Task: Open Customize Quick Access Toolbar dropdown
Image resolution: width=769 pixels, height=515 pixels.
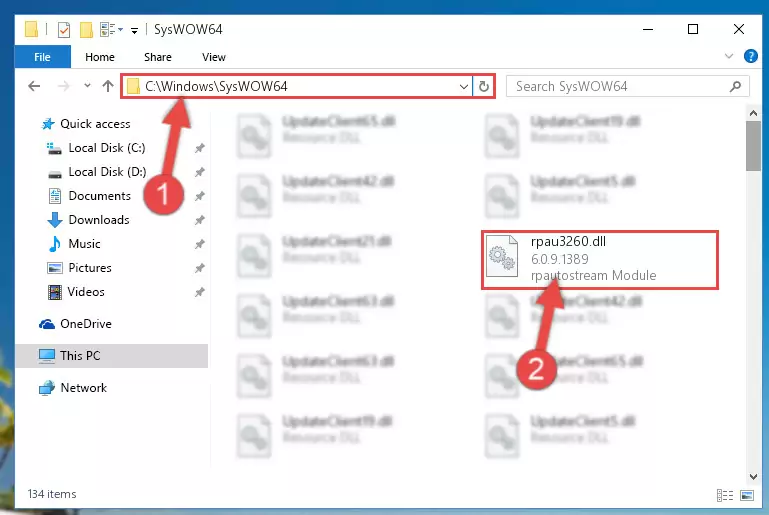Action: [134, 31]
